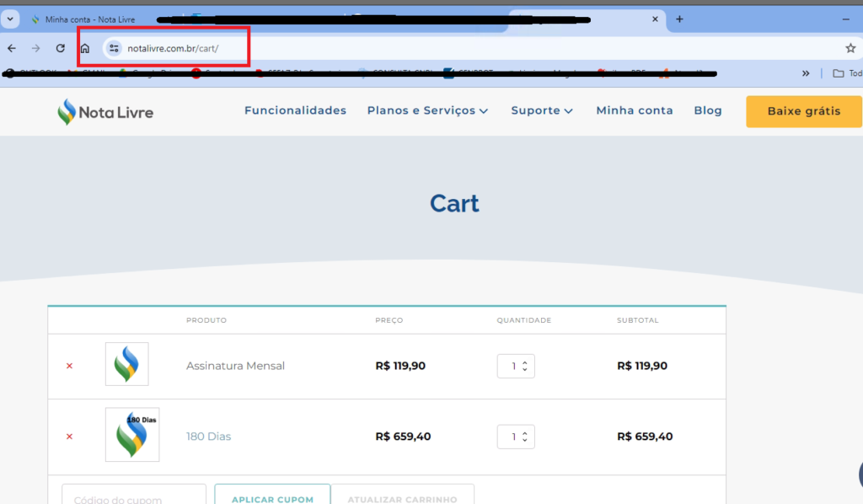Click the Nota Livre logo in header
The image size is (863, 504).
pos(105,111)
